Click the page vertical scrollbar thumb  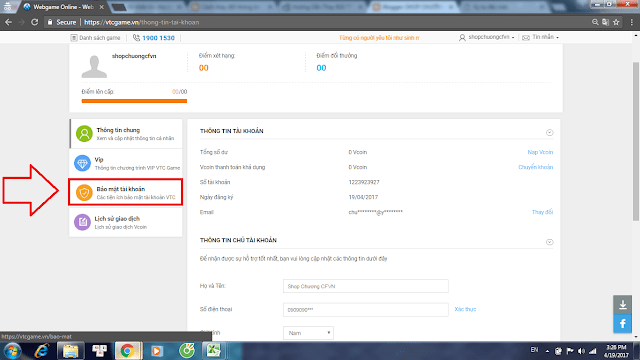(x=636, y=142)
